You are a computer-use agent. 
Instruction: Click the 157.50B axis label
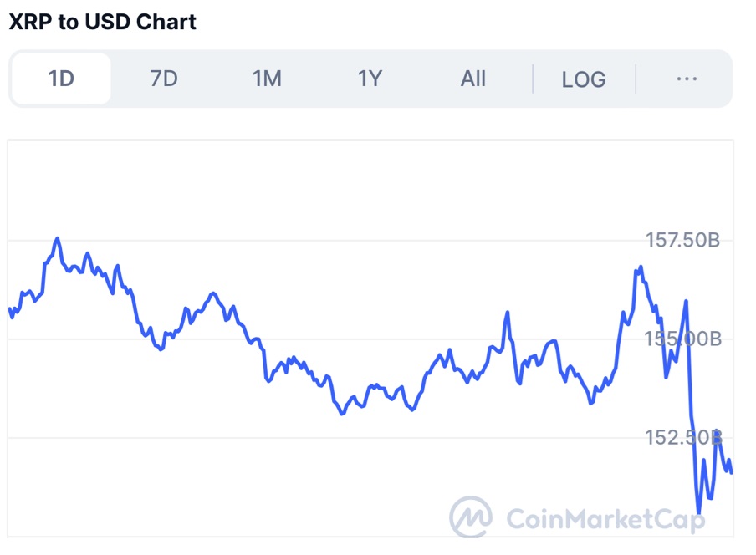coord(682,241)
